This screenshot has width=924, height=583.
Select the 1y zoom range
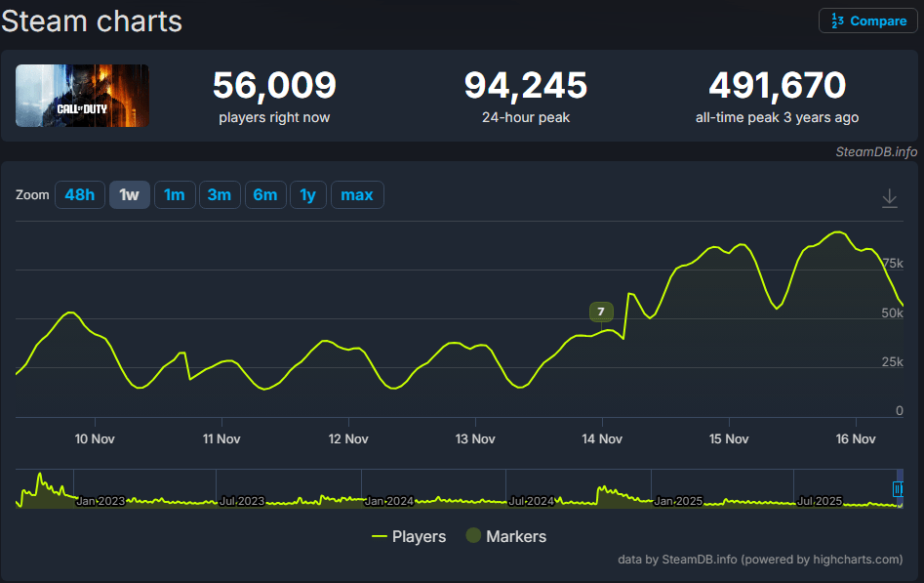pos(307,195)
